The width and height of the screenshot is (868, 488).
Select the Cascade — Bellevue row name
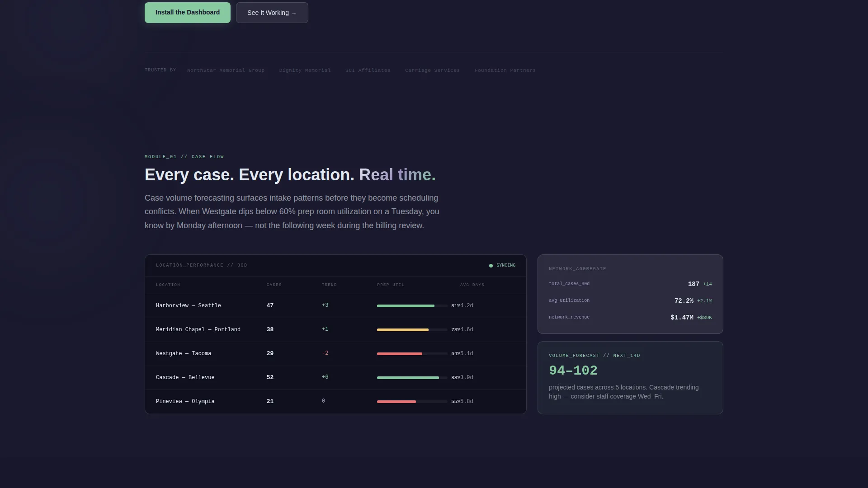(x=185, y=378)
